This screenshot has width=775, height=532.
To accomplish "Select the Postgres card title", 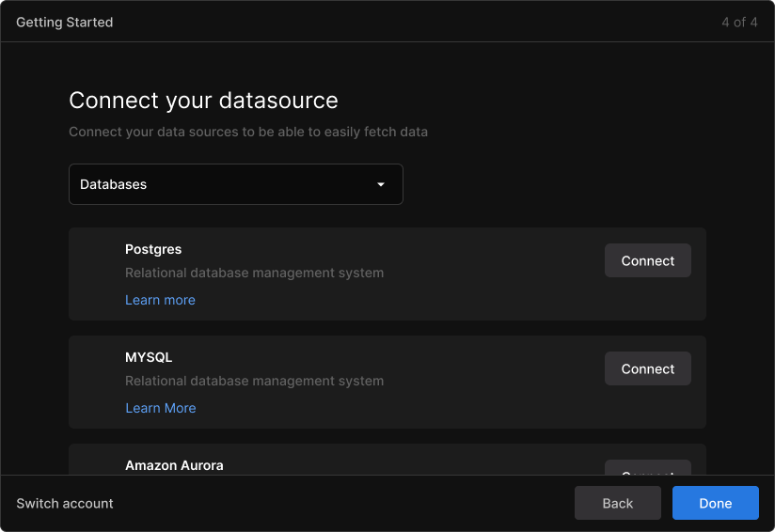I will click(x=153, y=249).
